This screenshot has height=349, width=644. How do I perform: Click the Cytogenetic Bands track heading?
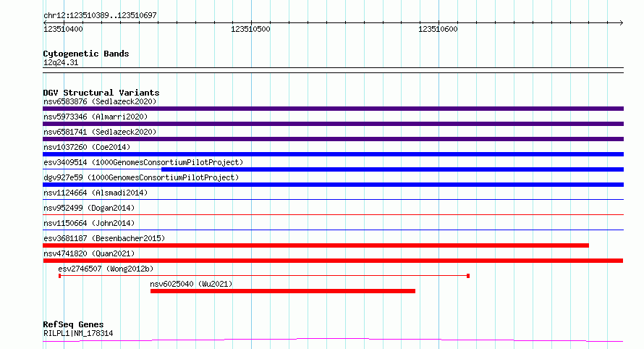coord(86,54)
